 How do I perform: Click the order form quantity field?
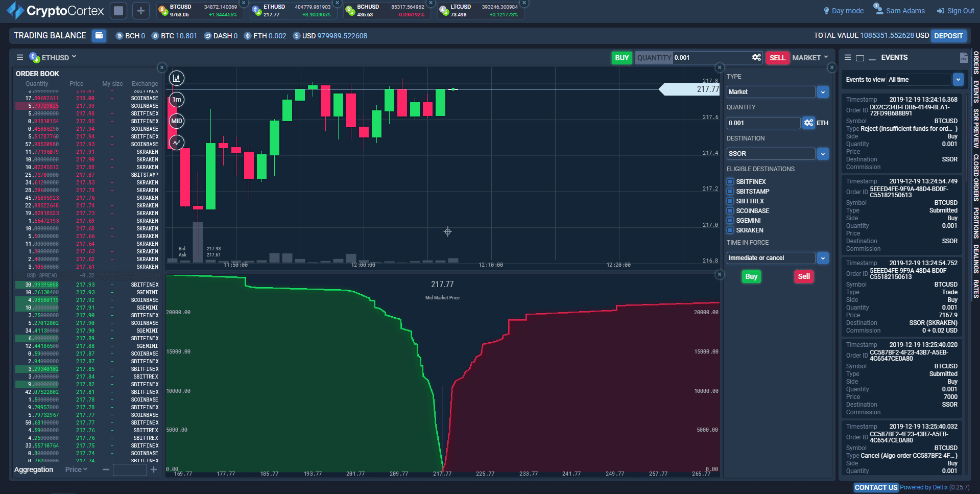coord(763,123)
